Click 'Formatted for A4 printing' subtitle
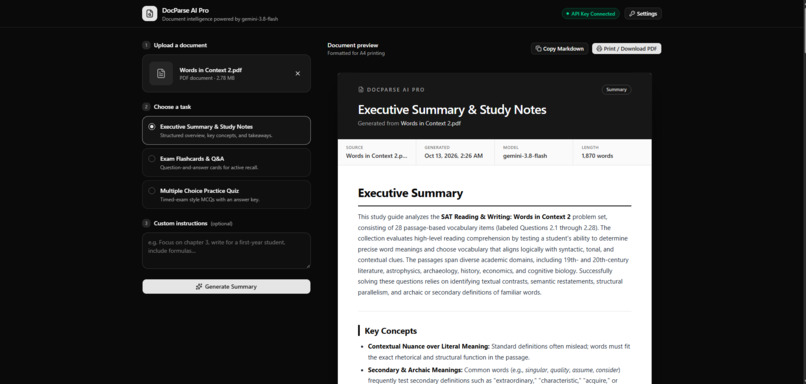Screen dimensions: 806x384 point(356,53)
